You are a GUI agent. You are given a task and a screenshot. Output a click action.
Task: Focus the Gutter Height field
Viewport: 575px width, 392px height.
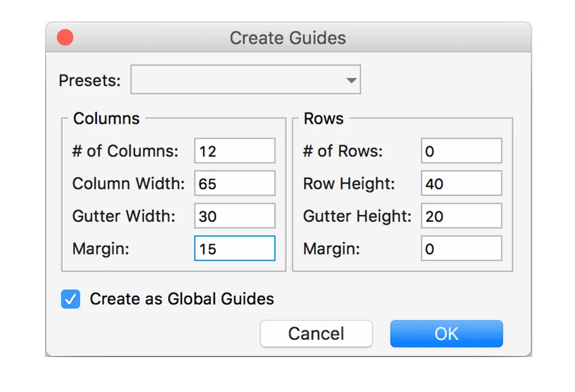(x=462, y=216)
